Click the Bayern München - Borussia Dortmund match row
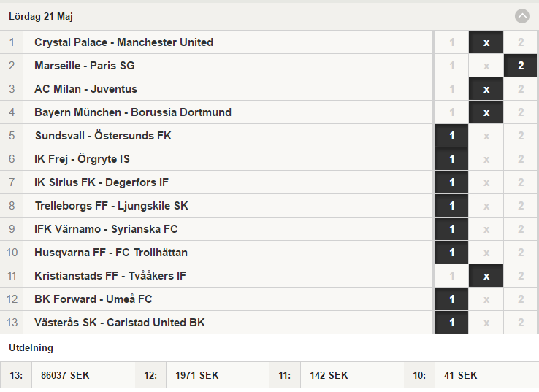This screenshot has height=392, width=539. pos(216,112)
